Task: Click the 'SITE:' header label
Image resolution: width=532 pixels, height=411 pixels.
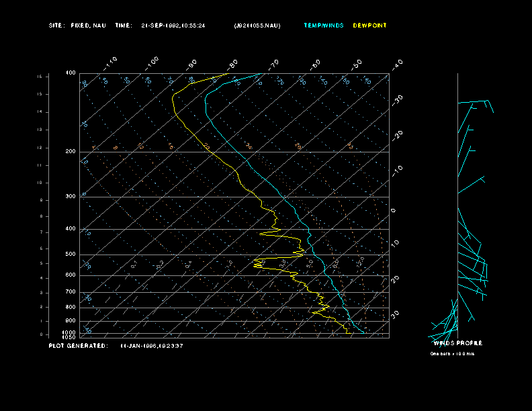Action: pyautogui.click(x=56, y=26)
